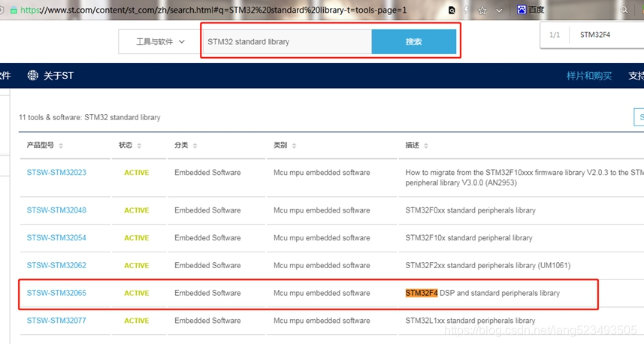Image resolution: width=644 pixels, height=344 pixels.
Task: Click 'Embedded Software' in STSW-STM32077 row
Action: (207, 320)
